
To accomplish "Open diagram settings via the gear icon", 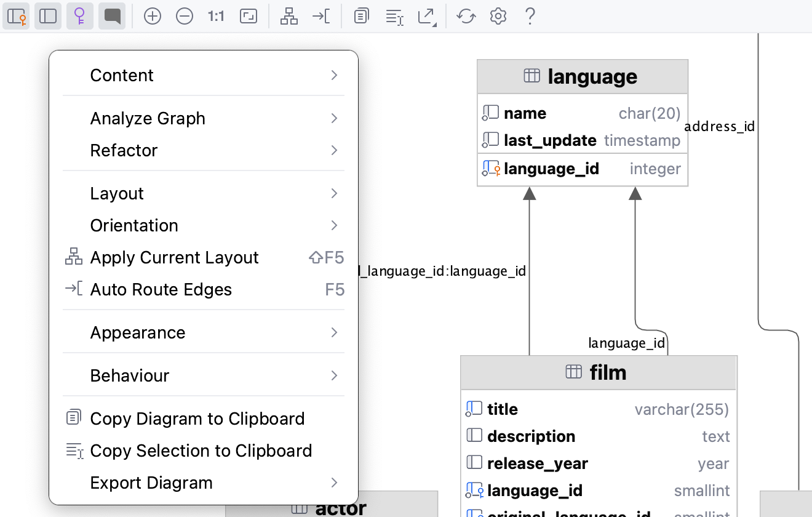I will click(498, 16).
